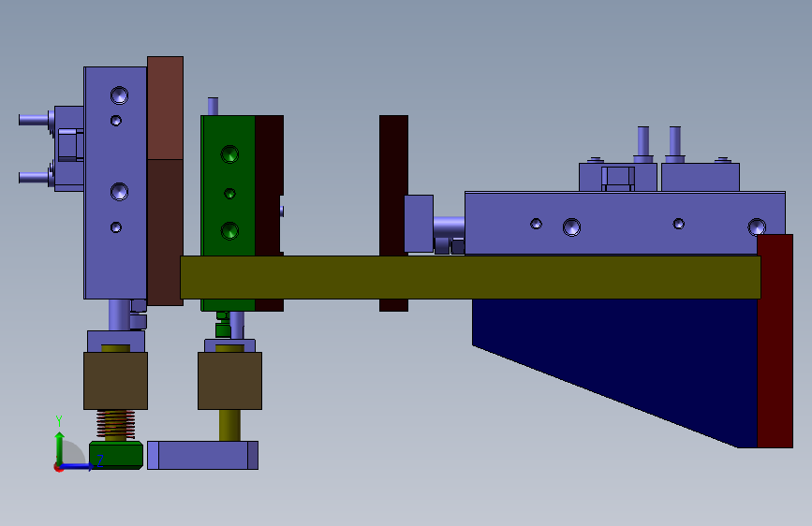Pick the dark red end plate at right
This screenshot has height=526, width=812.
click(775, 341)
